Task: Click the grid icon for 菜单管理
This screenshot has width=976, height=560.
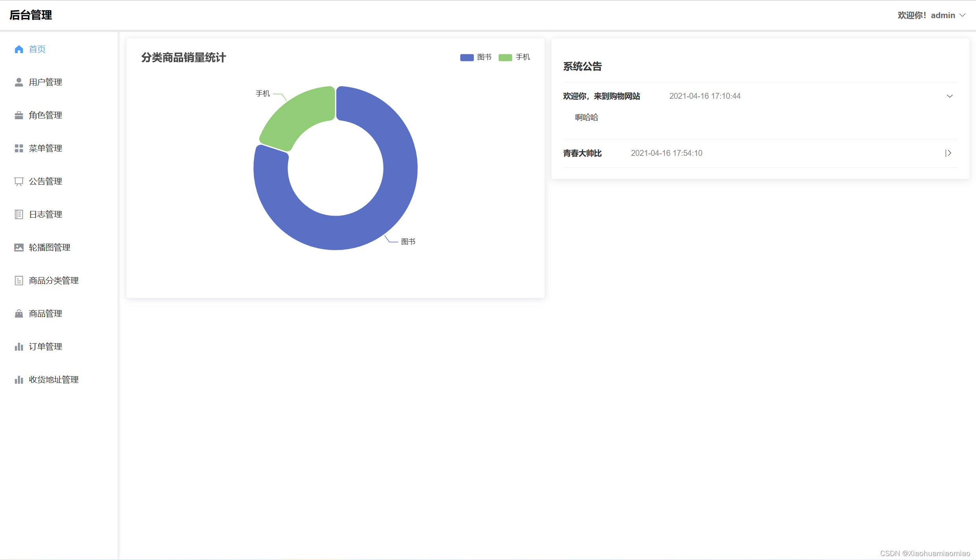Action: click(x=19, y=148)
